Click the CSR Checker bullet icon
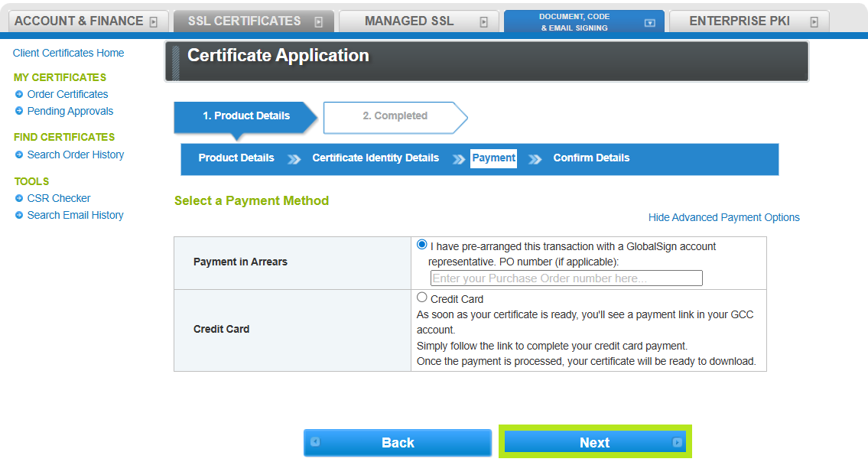Screen dimensions: 868x462 point(18,198)
